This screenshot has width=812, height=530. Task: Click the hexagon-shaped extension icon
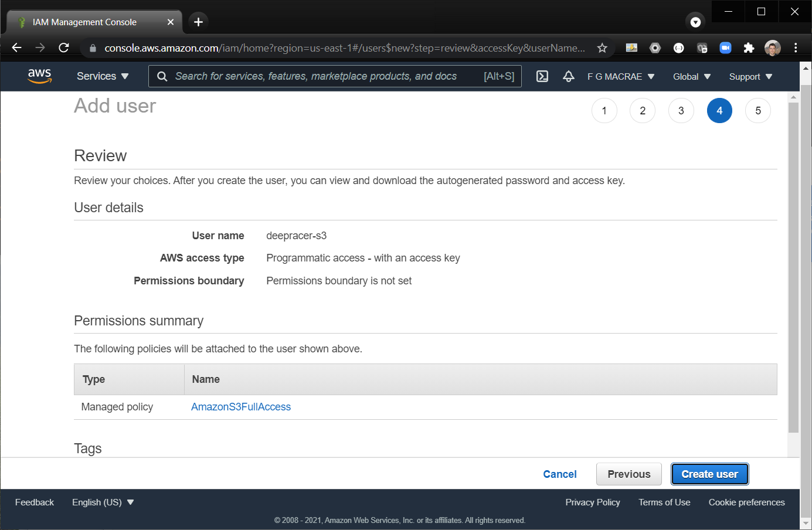[655, 48]
